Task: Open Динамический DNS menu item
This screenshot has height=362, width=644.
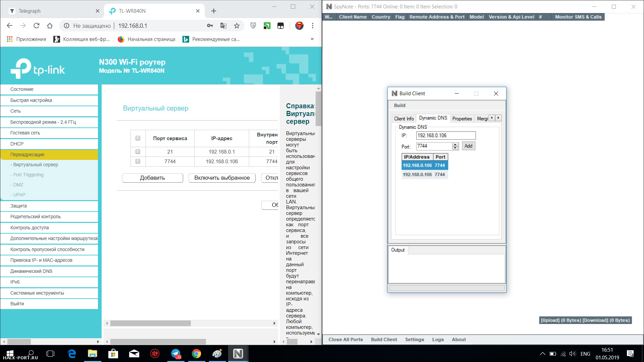Action: [49, 271]
